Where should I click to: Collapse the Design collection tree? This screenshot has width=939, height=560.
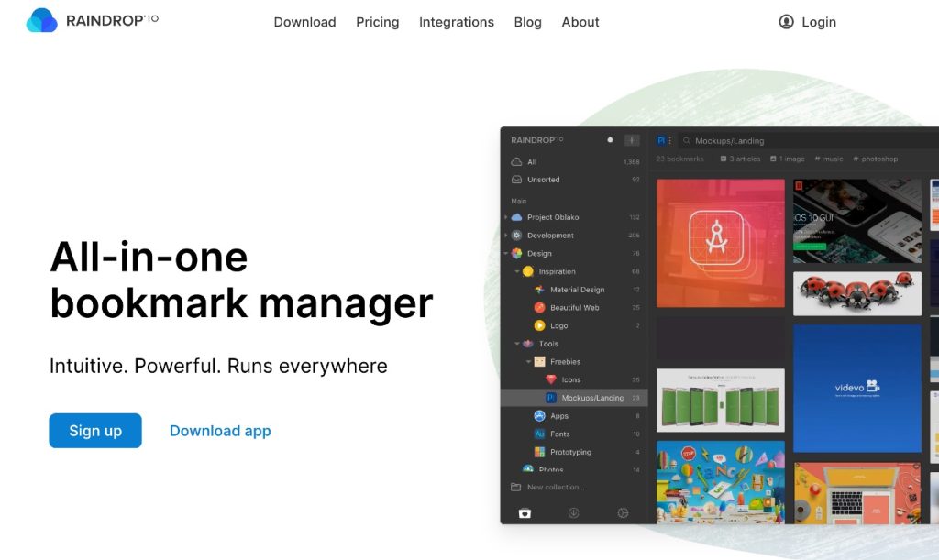(505, 251)
